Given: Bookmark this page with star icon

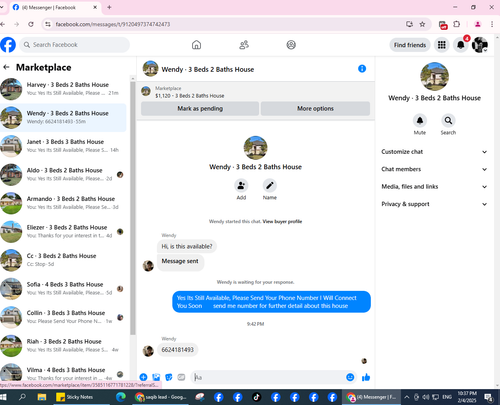Looking at the screenshot, I should pos(422,24).
